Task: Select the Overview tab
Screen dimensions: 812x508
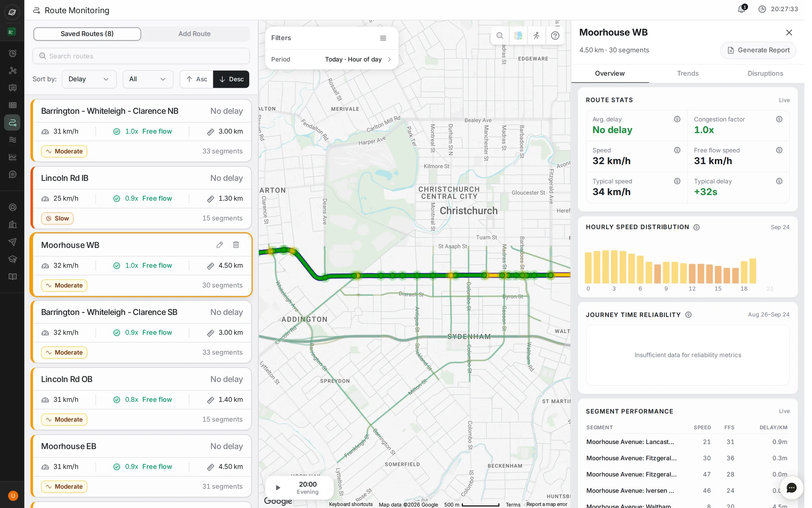Action: [x=610, y=73]
